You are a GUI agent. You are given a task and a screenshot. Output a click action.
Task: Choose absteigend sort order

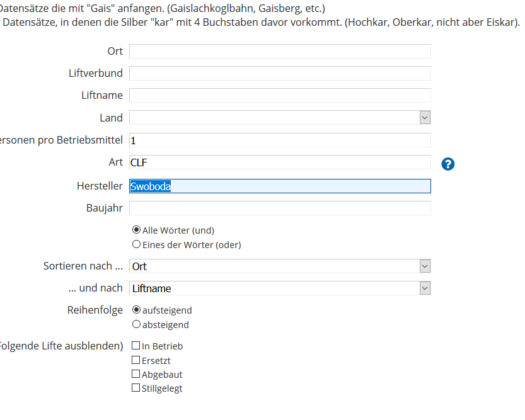click(x=136, y=324)
